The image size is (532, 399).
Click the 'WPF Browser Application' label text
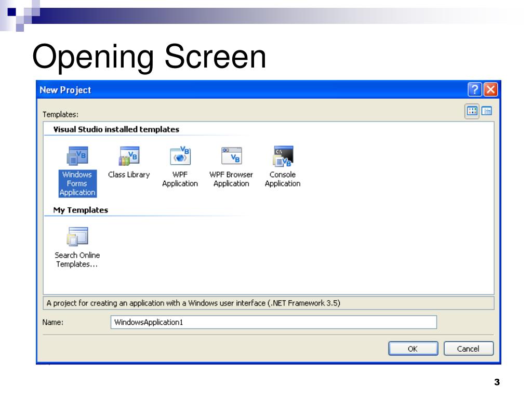coord(231,179)
